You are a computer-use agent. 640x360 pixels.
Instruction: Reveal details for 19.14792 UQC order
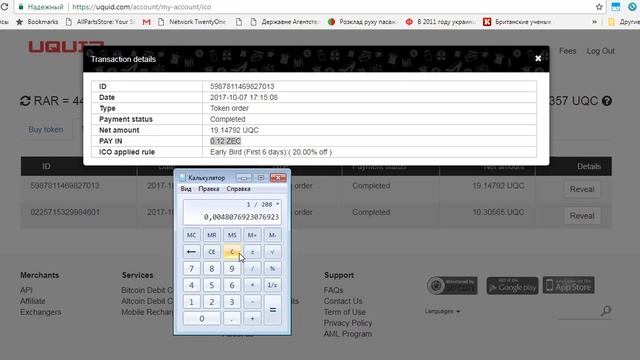coord(582,189)
